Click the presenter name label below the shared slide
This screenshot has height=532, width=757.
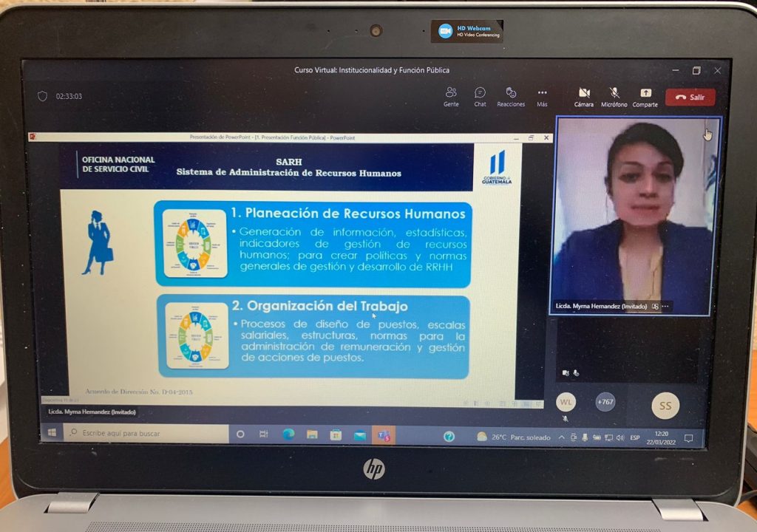tap(92, 412)
